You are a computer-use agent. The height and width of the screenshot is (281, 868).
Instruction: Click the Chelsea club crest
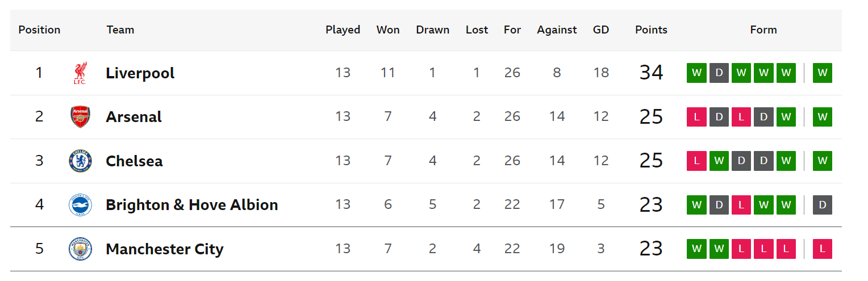(x=80, y=161)
